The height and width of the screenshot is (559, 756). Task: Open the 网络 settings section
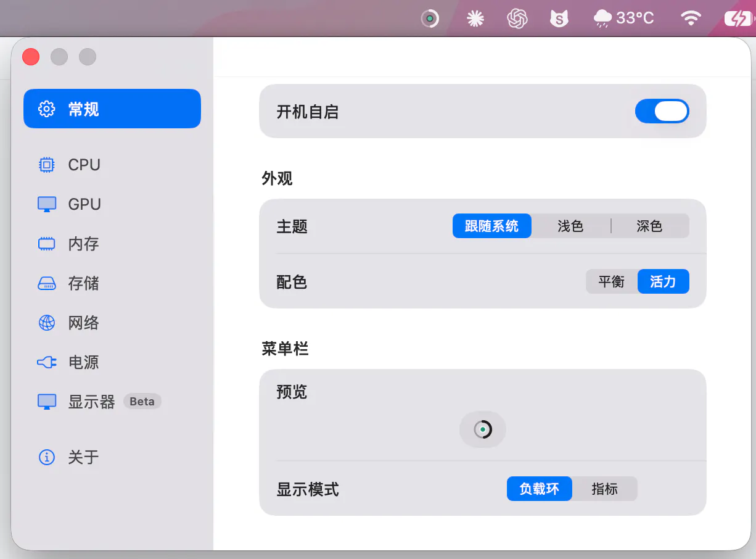[x=112, y=323]
